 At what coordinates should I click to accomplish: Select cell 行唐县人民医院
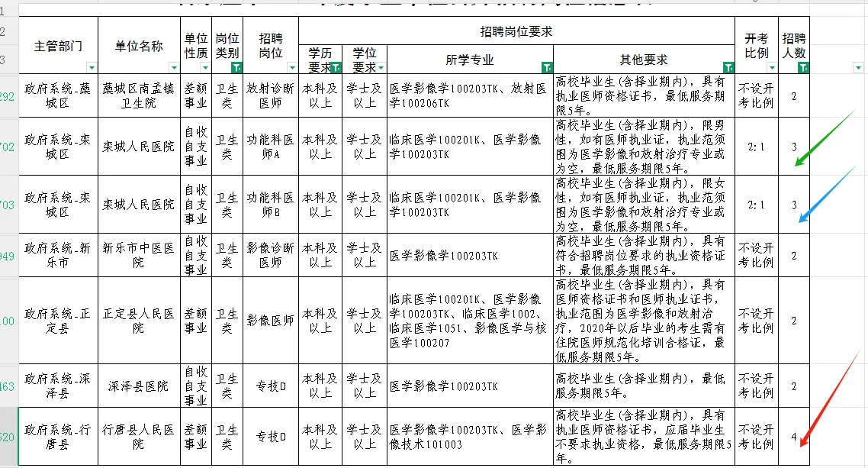139,437
